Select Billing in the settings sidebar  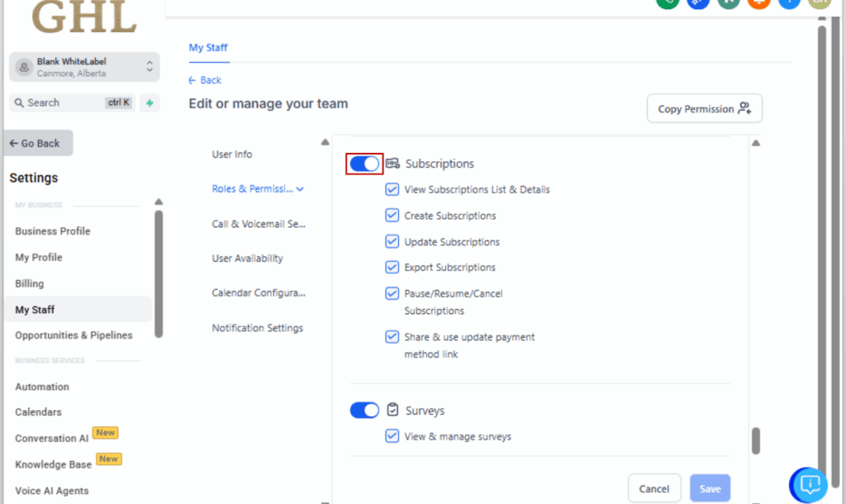point(30,283)
